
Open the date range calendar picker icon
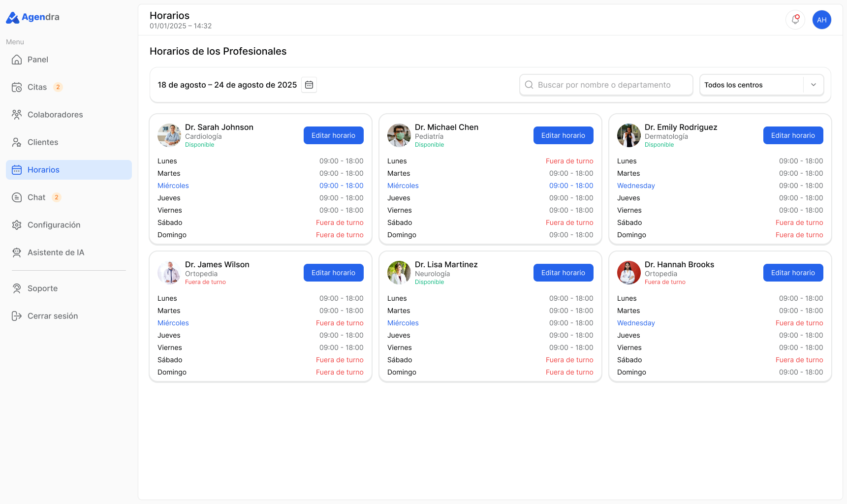coord(309,85)
